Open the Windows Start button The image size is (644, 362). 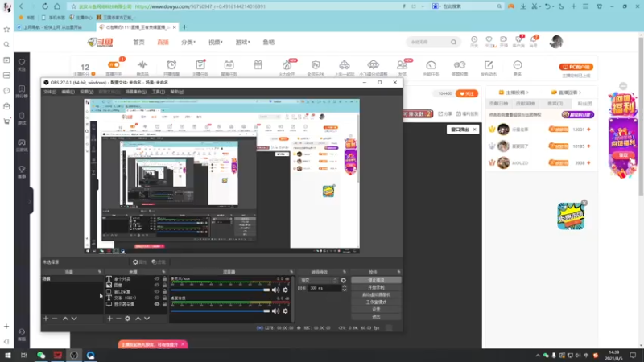tap(8, 355)
